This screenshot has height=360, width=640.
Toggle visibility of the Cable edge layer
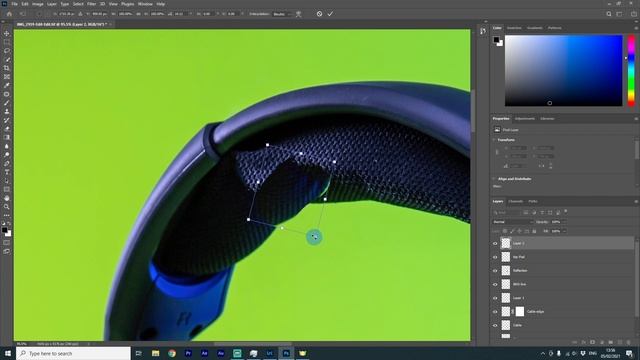click(495, 312)
